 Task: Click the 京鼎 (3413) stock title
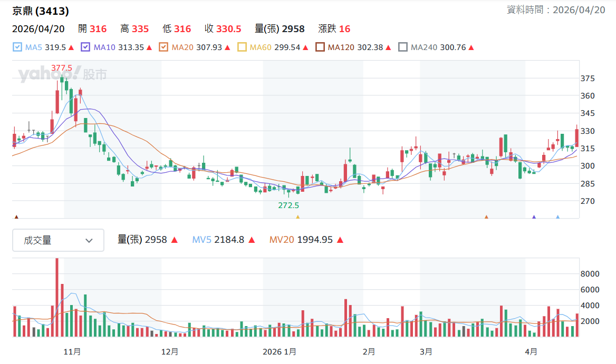(x=41, y=11)
